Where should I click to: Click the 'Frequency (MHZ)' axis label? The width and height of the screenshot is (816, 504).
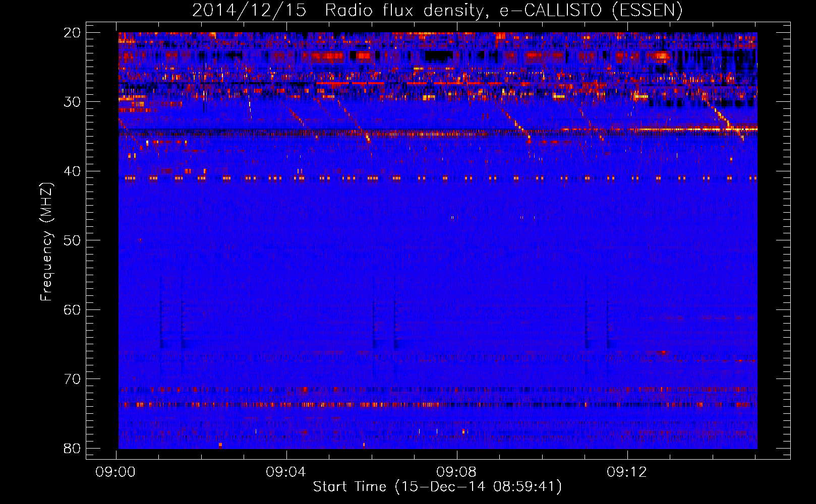click(46, 242)
